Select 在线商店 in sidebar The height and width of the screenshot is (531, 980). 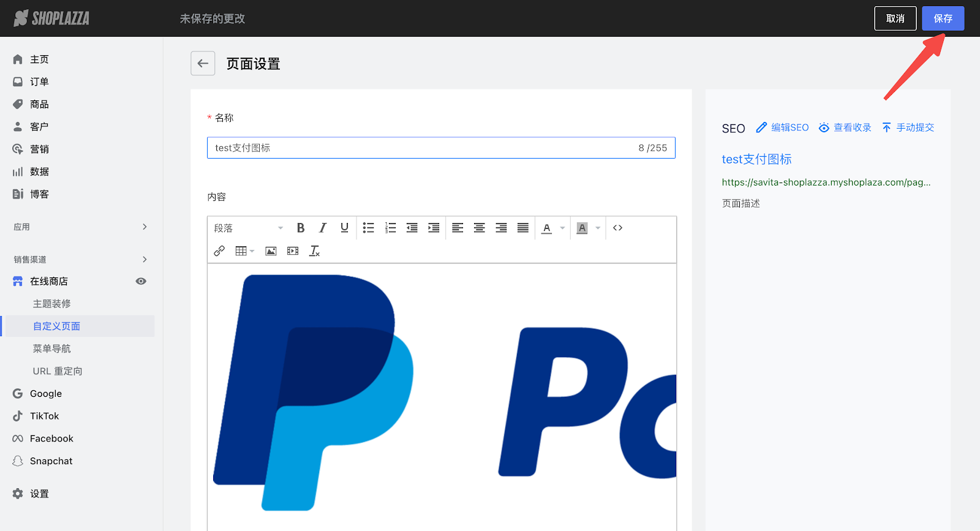coord(49,281)
